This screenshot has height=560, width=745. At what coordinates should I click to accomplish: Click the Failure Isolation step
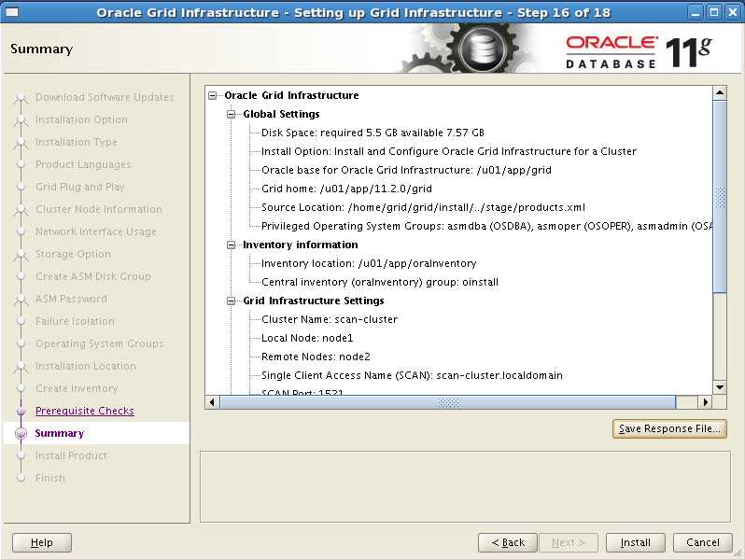[75, 321]
